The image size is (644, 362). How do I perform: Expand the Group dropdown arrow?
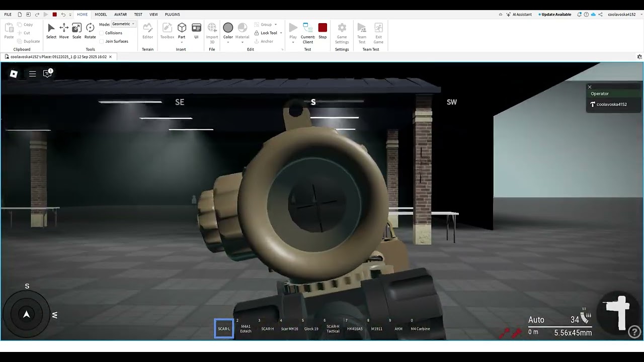(276, 25)
